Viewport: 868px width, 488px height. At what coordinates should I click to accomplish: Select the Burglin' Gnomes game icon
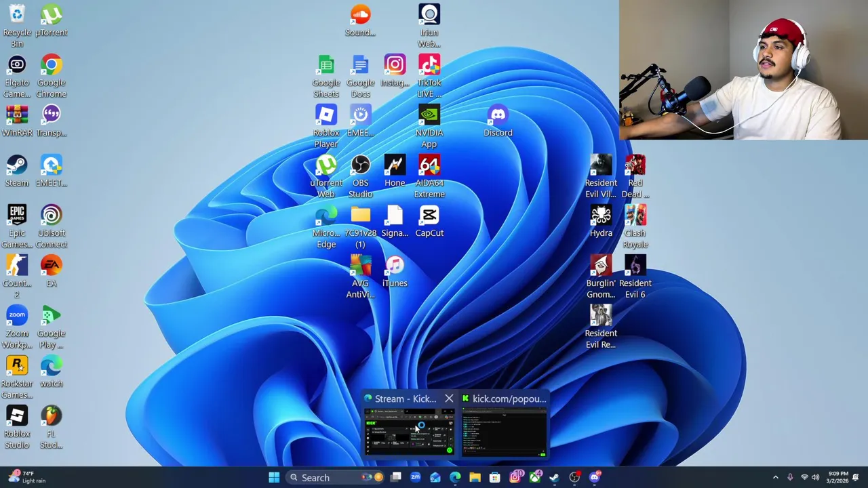(601, 277)
